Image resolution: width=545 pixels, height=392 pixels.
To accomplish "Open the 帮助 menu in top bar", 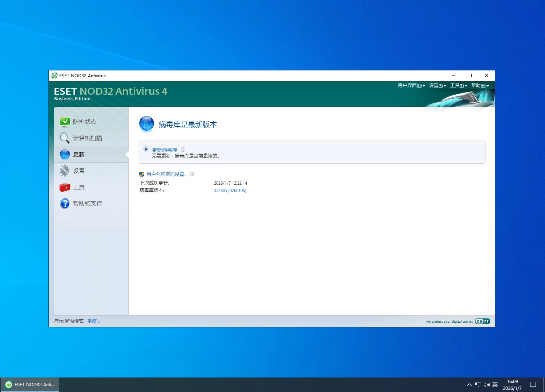I will coord(480,86).
